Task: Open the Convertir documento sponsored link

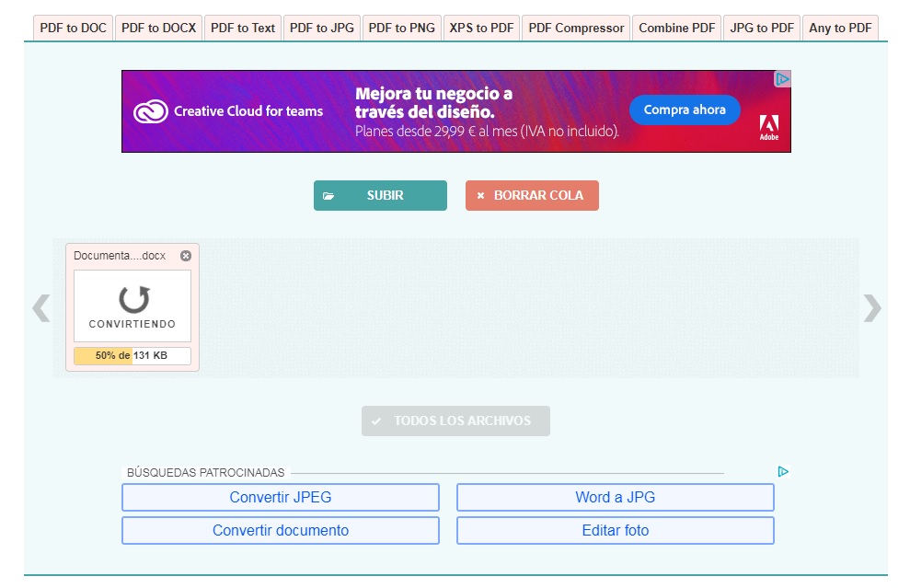Action: [x=281, y=531]
